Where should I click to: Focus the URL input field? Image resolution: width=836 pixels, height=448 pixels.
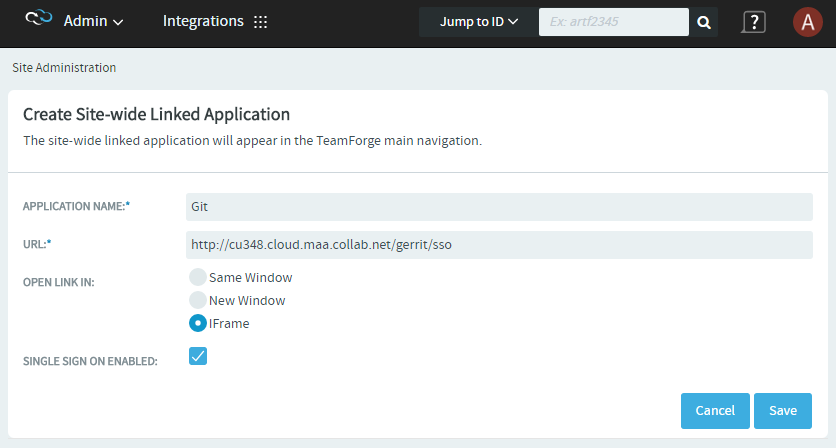pos(499,245)
